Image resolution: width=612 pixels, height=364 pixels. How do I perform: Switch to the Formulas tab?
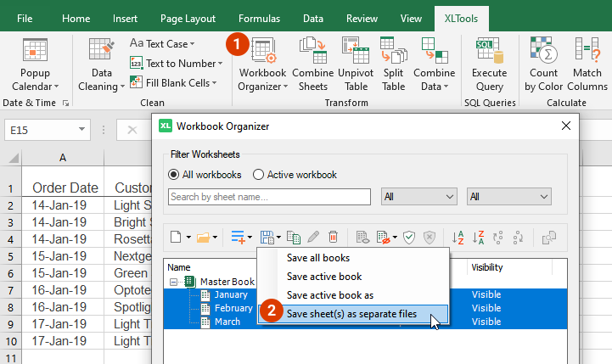[259, 19]
